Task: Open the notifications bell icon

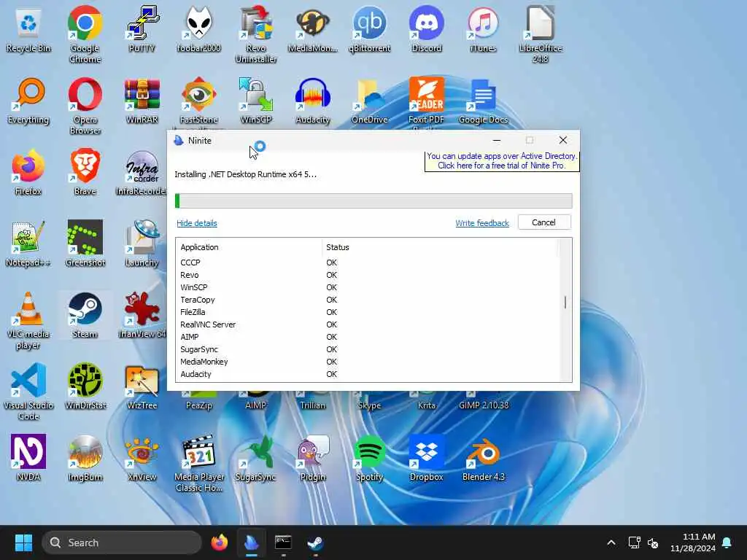Action: point(727,542)
